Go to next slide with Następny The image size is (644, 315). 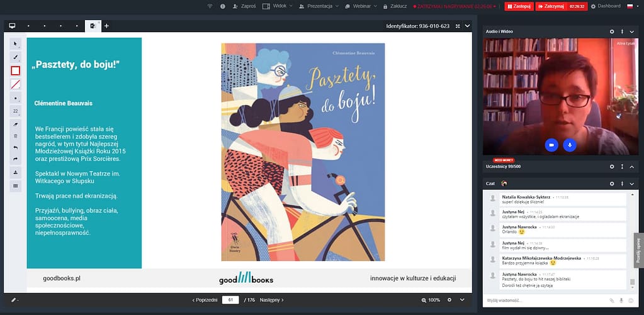point(272,300)
